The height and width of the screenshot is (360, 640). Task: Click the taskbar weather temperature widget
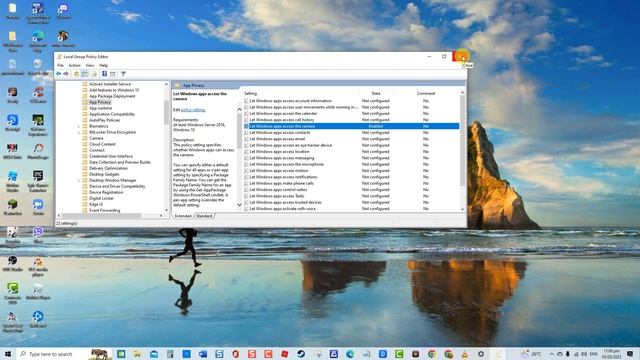(x=532, y=354)
